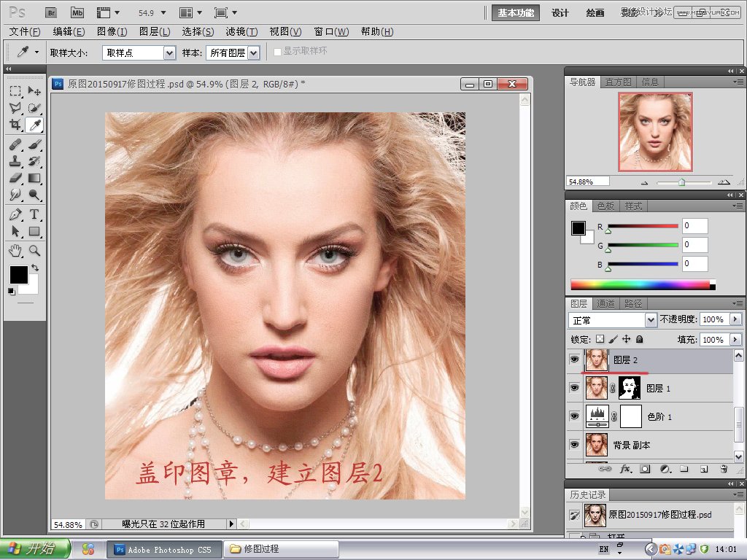Adjust navigator zoom slider

[682, 182]
